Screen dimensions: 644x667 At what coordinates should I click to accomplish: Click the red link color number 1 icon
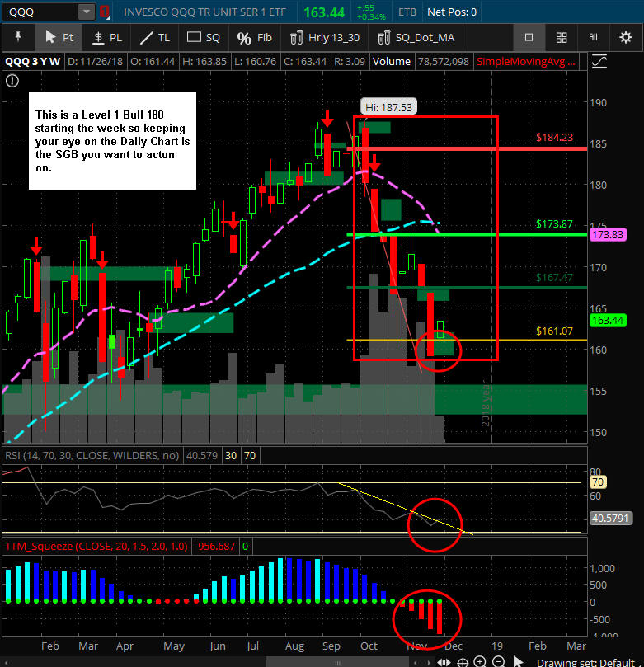104,12
